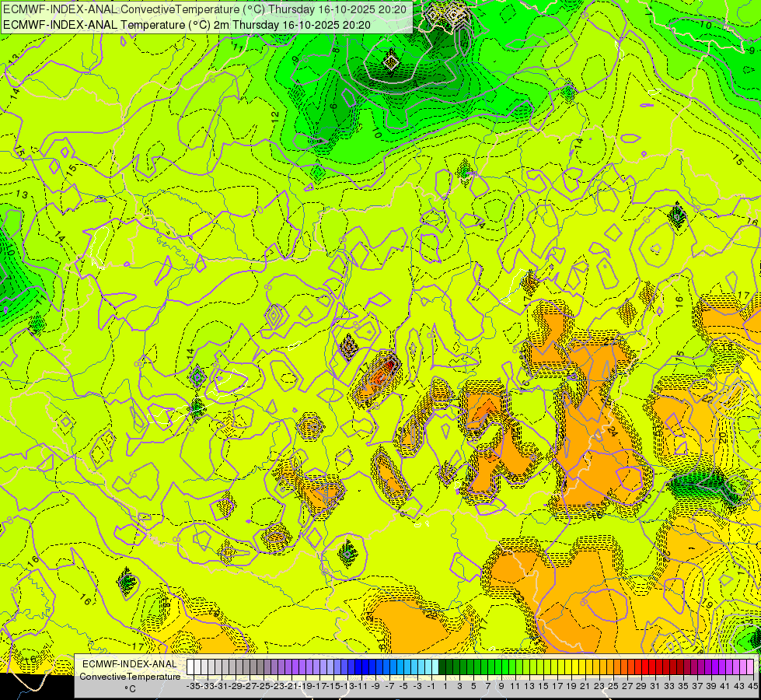Click legend scale value 21

pyautogui.click(x=586, y=686)
